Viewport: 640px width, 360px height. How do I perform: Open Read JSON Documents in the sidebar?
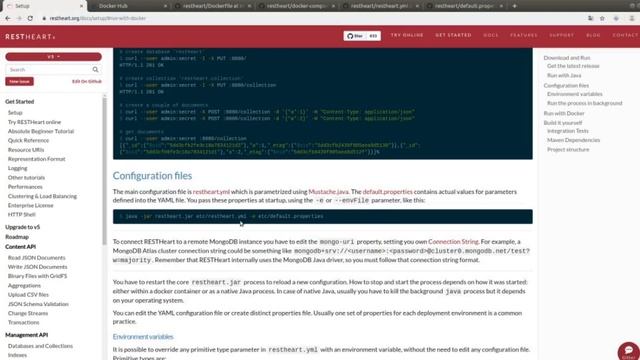[x=36, y=258]
